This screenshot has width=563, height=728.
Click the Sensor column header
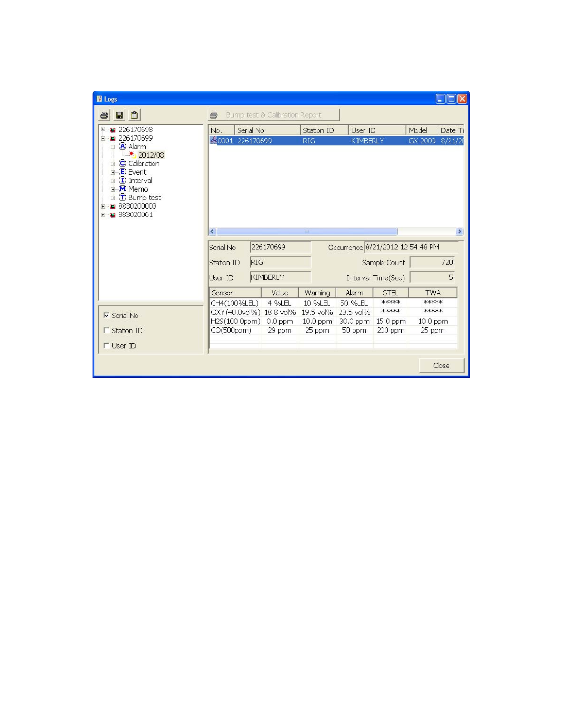point(235,293)
